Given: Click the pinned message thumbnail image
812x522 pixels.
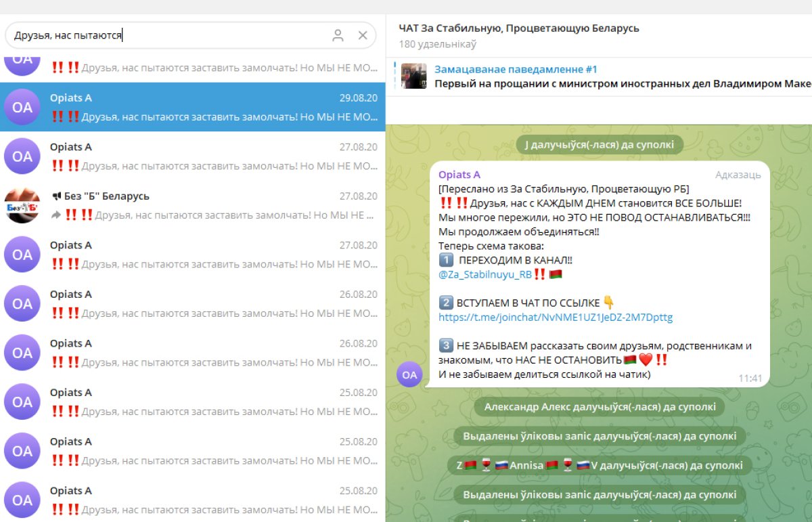Looking at the screenshot, I should (x=414, y=76).
